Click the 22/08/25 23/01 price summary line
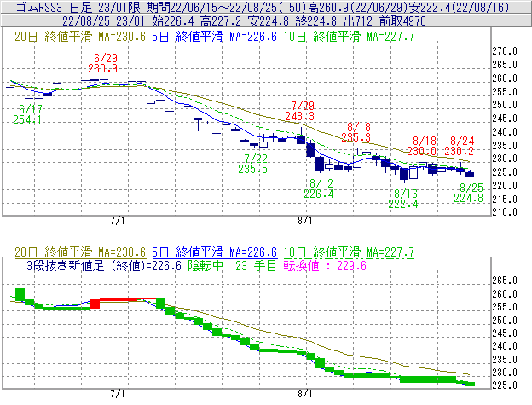The width and height of the screenshot is (532, 405). 244,21
